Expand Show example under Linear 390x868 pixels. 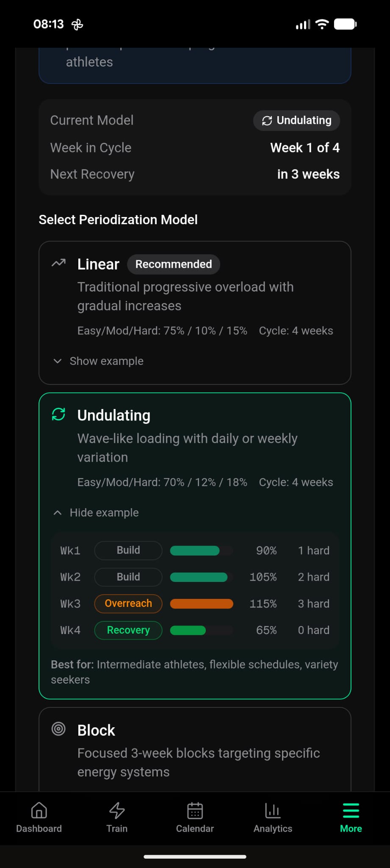tap(106, 361)
